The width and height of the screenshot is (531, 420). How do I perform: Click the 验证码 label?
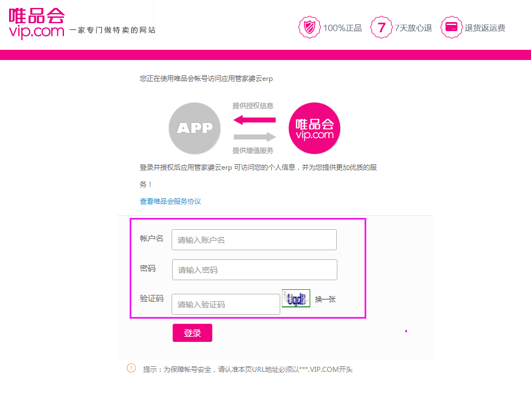(x=152, y=298)
